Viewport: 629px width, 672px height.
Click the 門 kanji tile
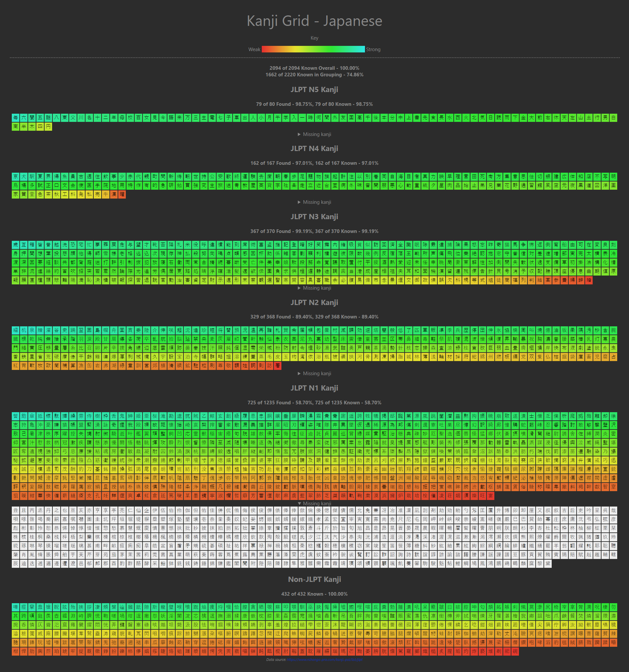[15, 348]
